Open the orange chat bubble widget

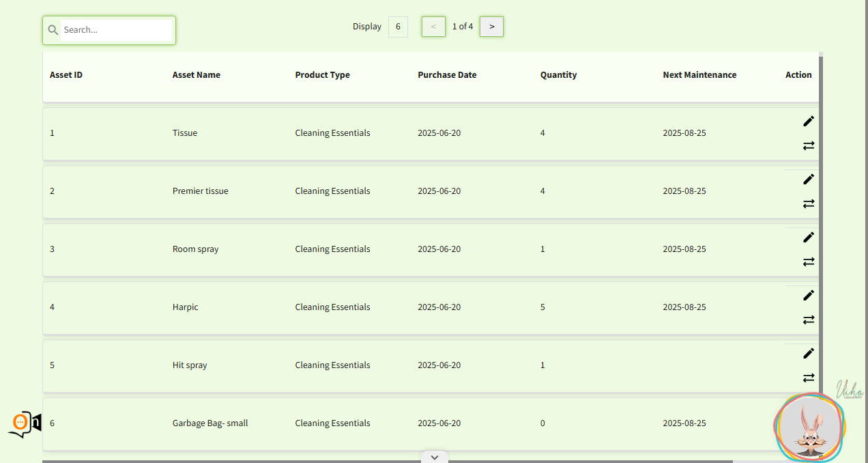point(25,423)
